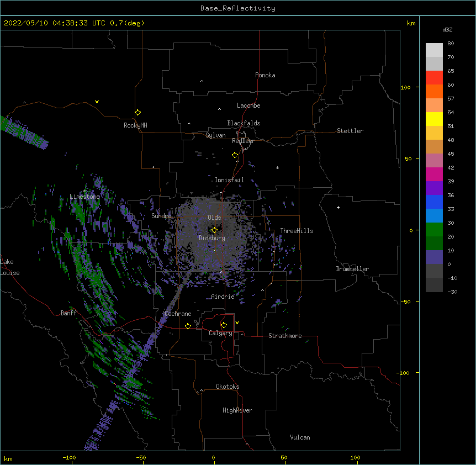Click the Olds label
Screen dimensions: 476x465
pos(214,218)
